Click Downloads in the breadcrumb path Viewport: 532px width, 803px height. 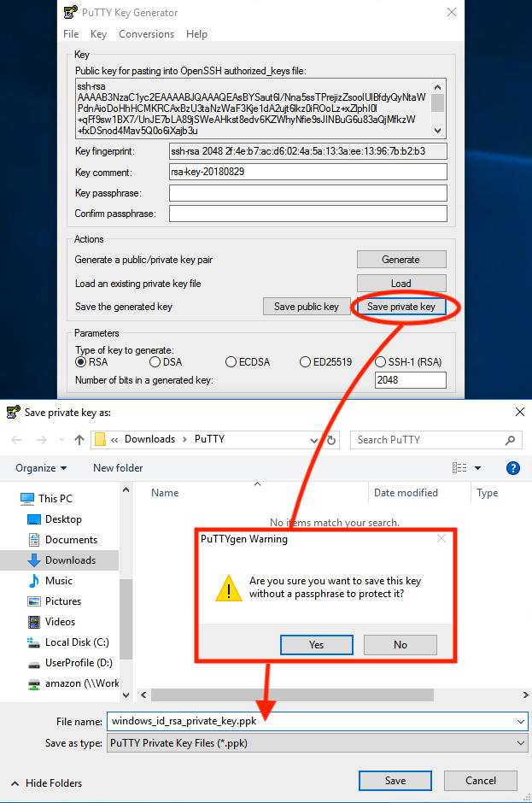(x=149, y=439)
